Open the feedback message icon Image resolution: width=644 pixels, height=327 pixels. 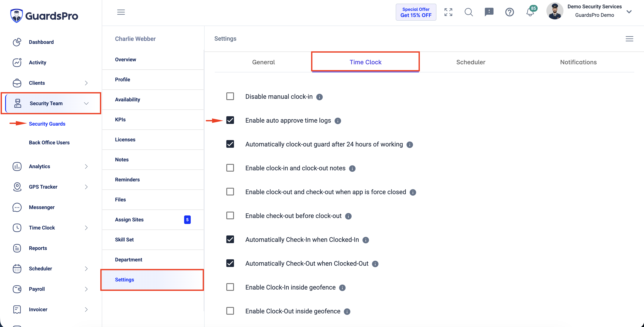pyautogui.click(x=489, y=12)
